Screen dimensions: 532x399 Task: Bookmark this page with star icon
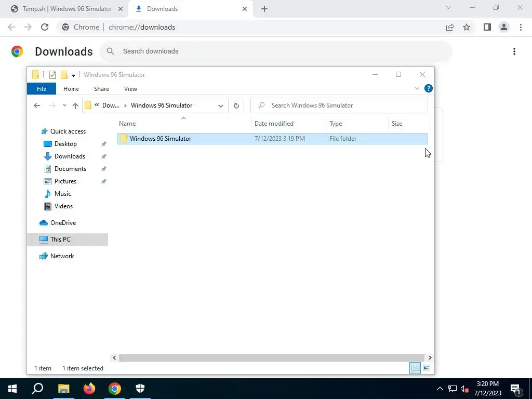pos(467,27)
